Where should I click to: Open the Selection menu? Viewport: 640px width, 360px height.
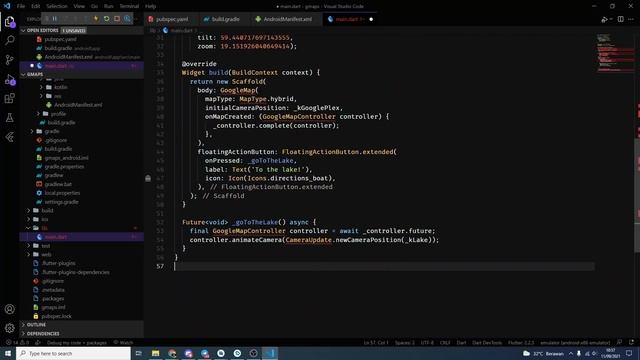[57, 6]
